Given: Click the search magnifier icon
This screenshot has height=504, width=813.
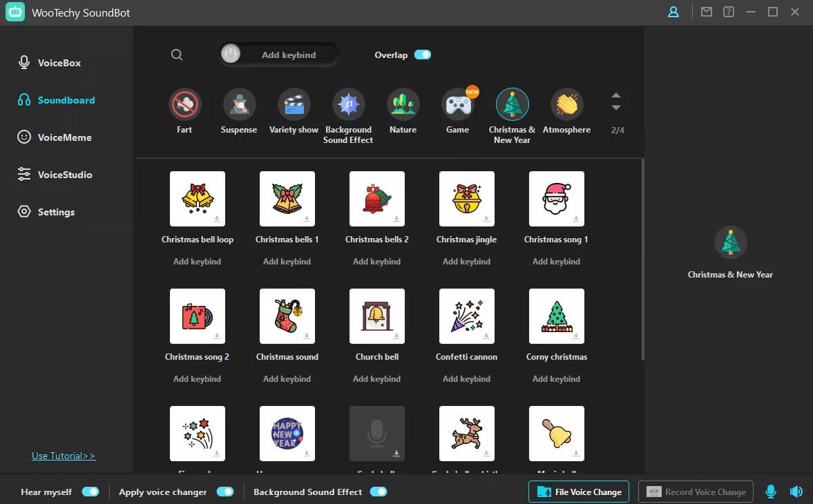Looking at the screenshot, I should point(177,55).
